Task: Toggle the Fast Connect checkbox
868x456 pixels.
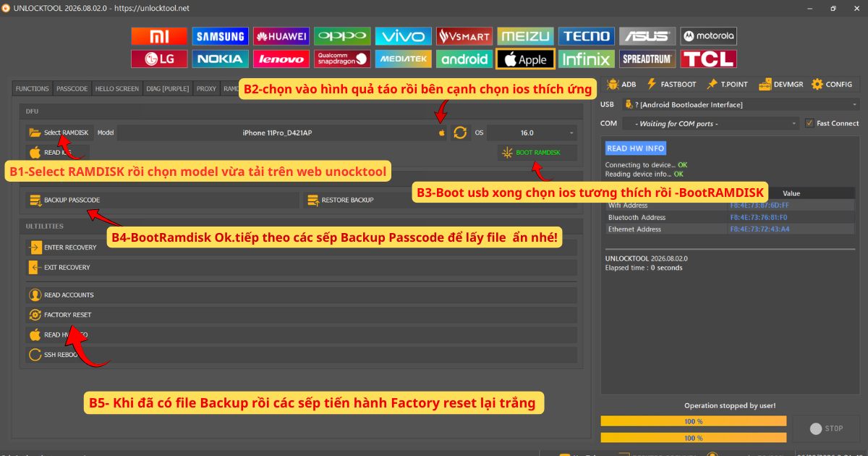Action: pyautogui.click(x=809, y=123)
